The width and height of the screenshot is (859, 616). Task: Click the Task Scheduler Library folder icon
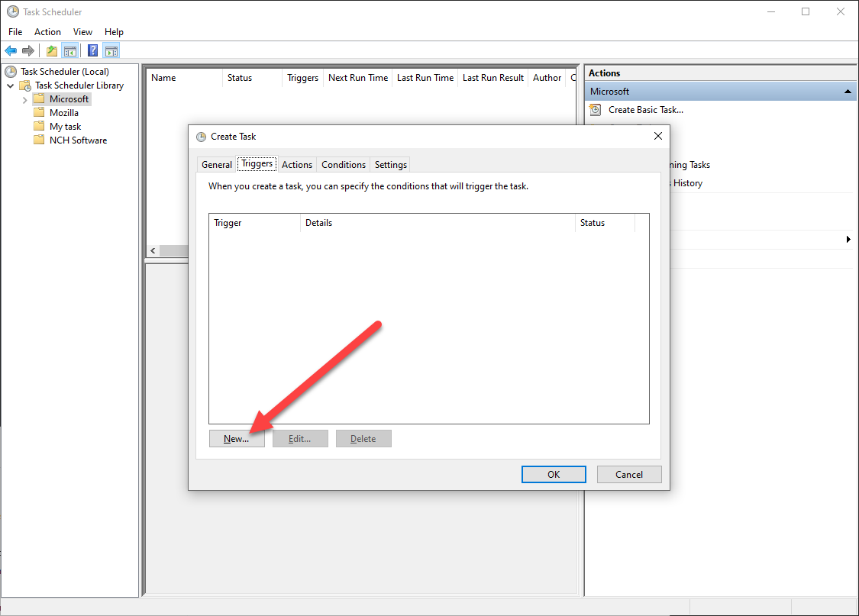click(25, 85)
